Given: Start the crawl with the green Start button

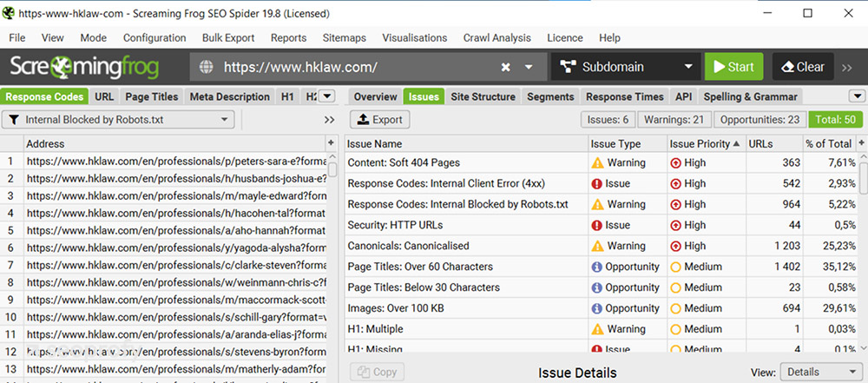Looking at the screenshot, I should (734, 67).
